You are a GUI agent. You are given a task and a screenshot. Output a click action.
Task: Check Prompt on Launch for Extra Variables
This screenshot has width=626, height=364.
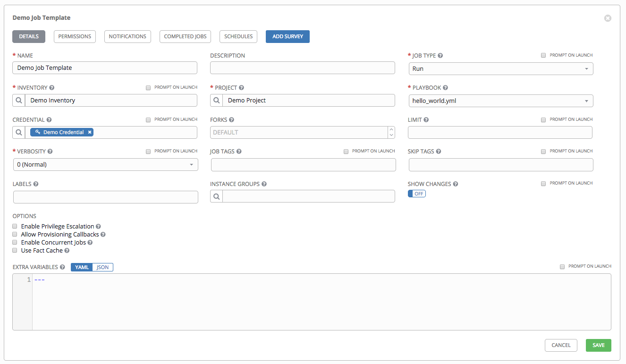point(562,266)
